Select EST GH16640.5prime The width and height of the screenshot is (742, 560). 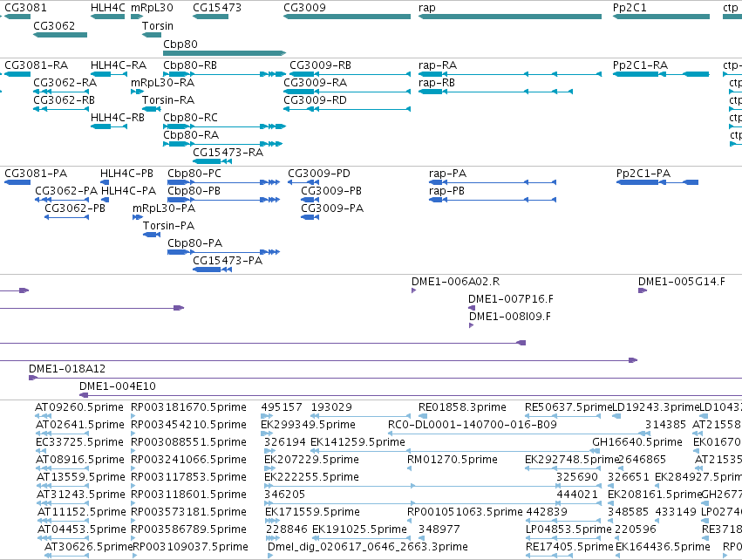point(637,442)
